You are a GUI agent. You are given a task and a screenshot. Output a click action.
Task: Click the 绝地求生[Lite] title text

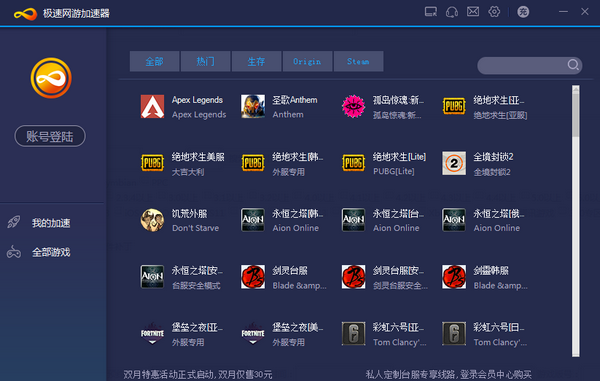pyautogui.click(x=399, y=157)
